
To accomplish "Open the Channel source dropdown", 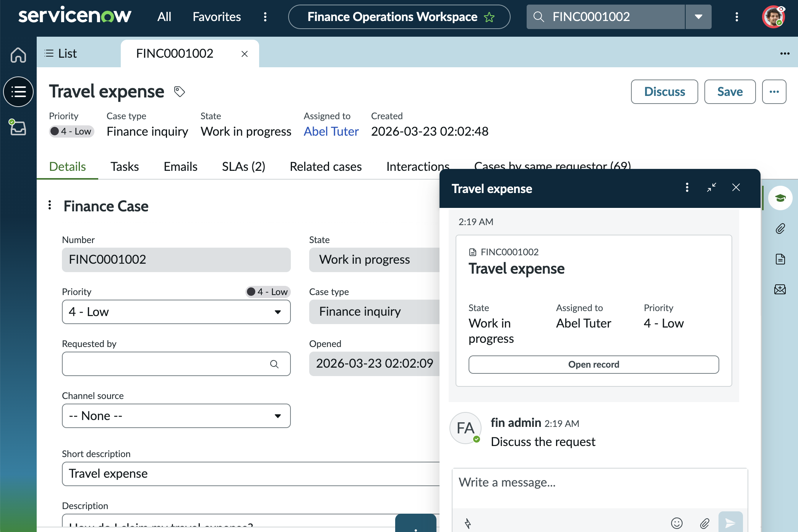I will pos(176,416).
